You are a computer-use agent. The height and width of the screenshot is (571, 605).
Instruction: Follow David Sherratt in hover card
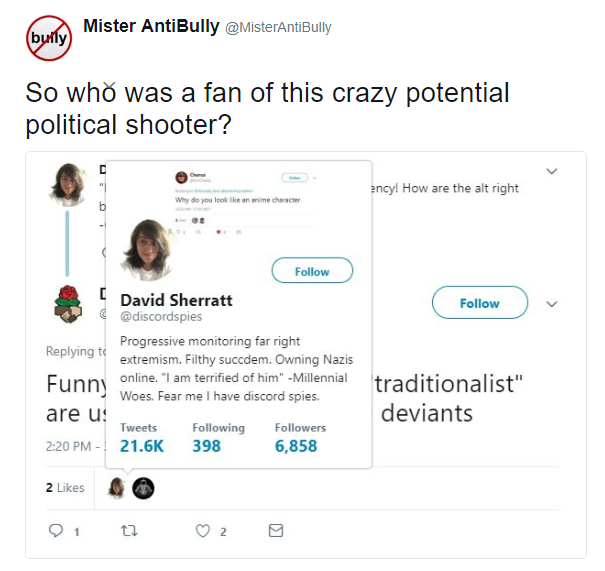pyautogui.click(x=312, y=270)
